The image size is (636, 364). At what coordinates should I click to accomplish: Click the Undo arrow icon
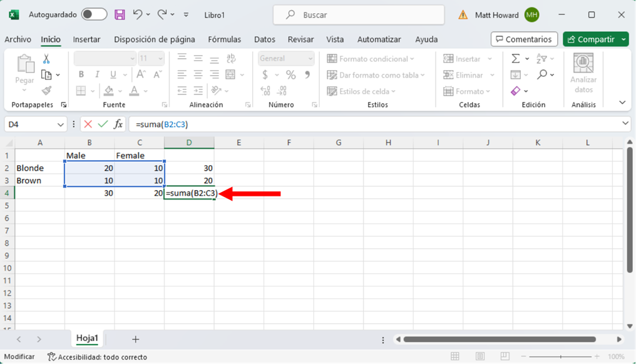point(138,14)
